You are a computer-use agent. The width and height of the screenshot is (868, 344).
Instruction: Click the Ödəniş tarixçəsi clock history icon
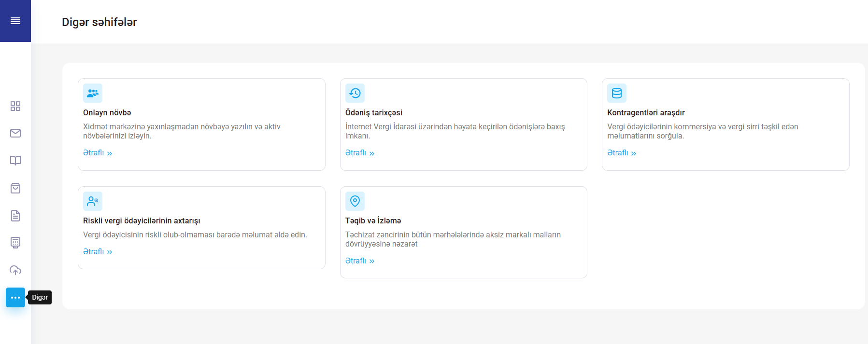click(x=355, y=93)
